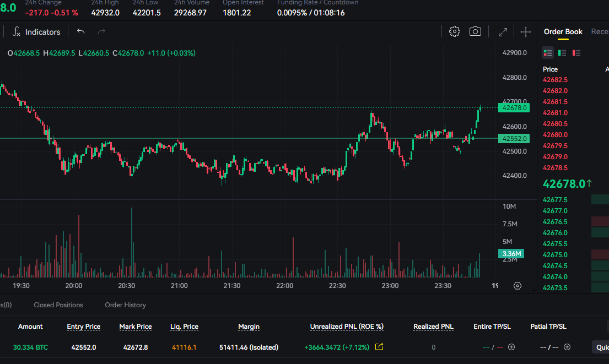This screenshot has height=364, width=609.
Task: Click the 42552.0 entry price line label
Action: tap(514, 139)
